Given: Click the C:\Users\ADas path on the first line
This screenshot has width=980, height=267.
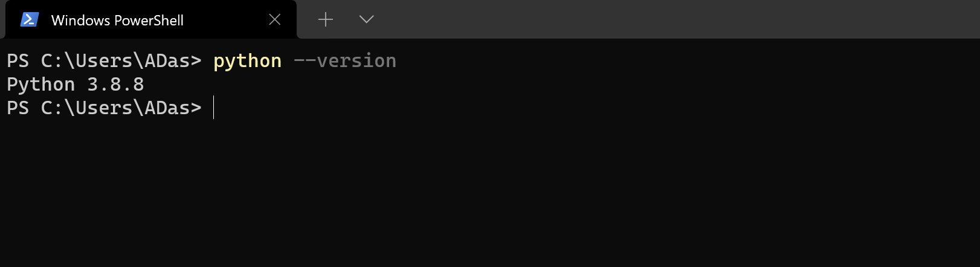Looking at the screenshot, I should [x=115, y=61].
